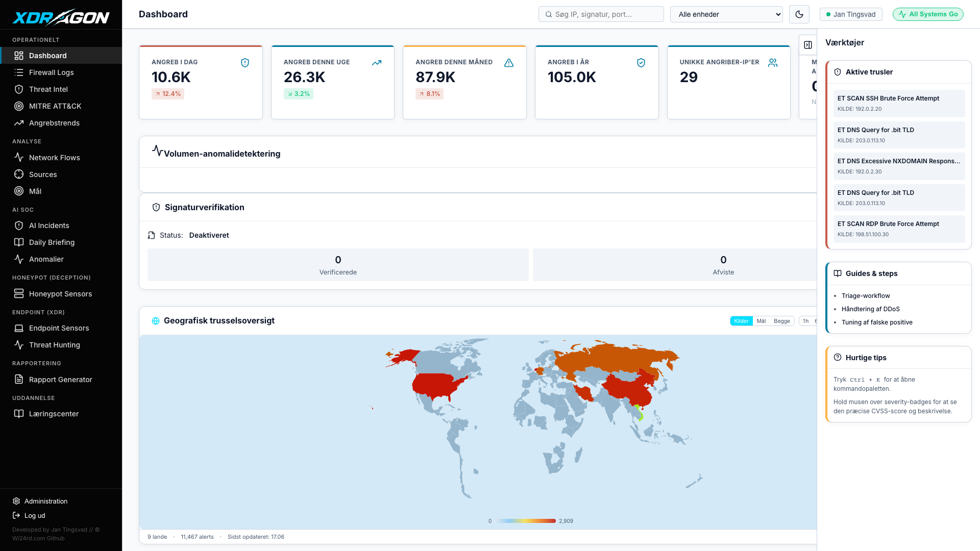Click shield icon on Angreb i dag card
This screenshot has height=551, width=980.
[245, 63]
